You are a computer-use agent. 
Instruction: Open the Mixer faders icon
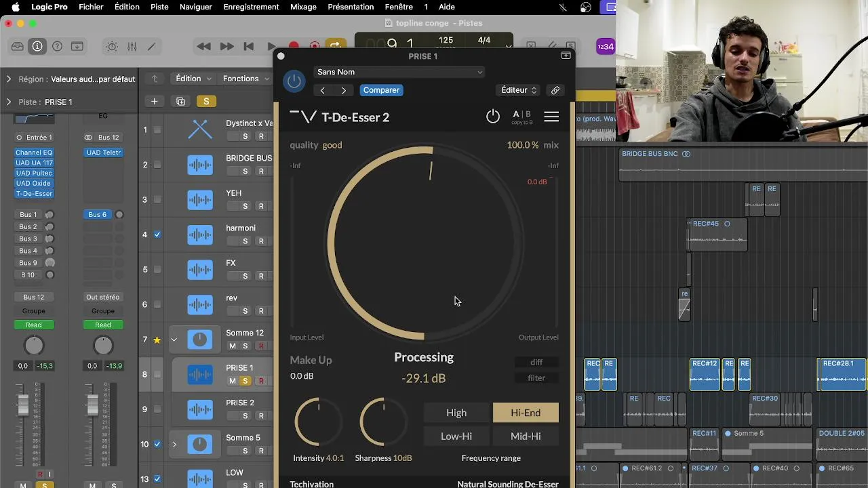132,46
